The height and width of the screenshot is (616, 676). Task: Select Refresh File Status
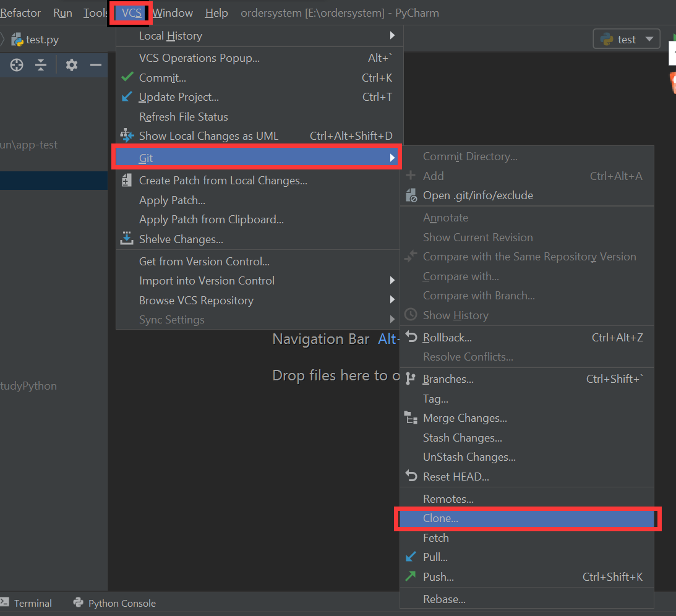[260, 117]
